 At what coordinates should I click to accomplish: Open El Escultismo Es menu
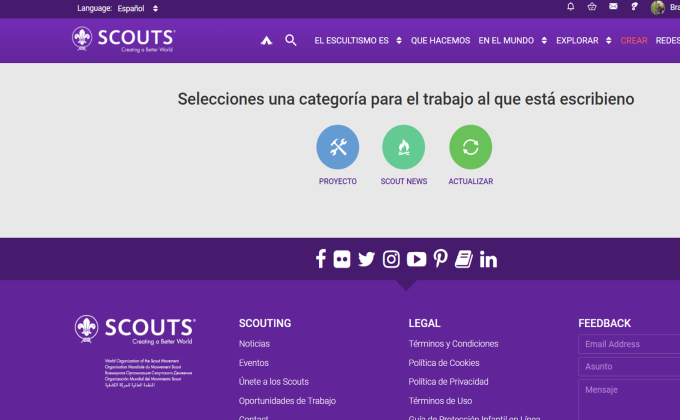pos(352,41)
